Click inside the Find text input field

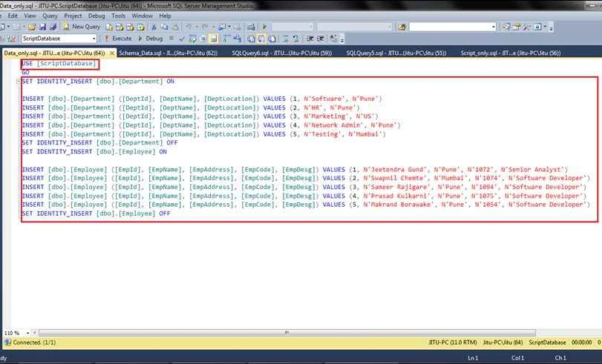pos(450,27)
